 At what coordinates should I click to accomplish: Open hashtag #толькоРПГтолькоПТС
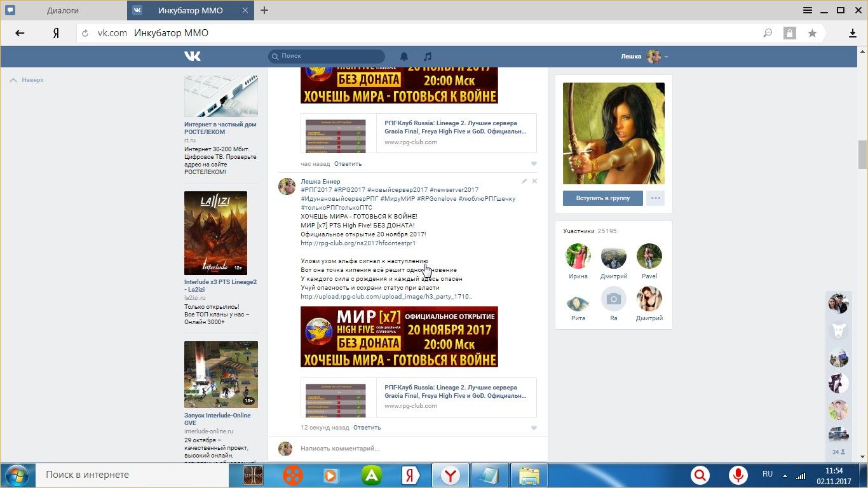tap(336, 208)
